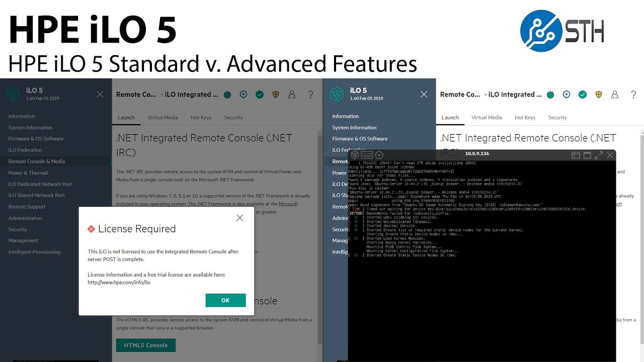
Task: Open the help question mark in right iLO header
Action: [x=633, y=95]
